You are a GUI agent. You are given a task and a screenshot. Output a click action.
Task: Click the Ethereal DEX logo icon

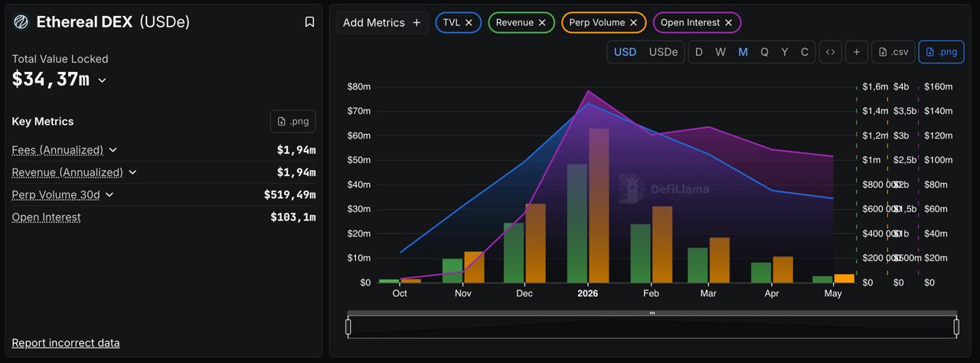[21, 22]
